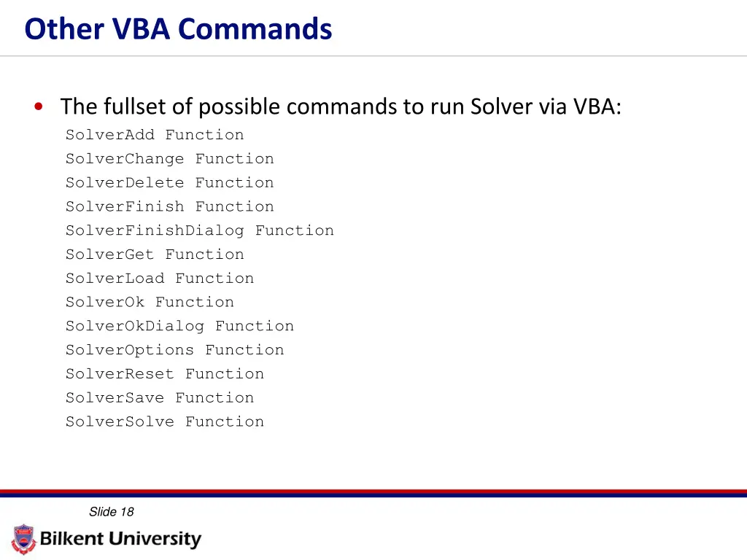Click the SolverSave Function entry
This screenshot has height=560, width=747.
(x=160, y=398)
